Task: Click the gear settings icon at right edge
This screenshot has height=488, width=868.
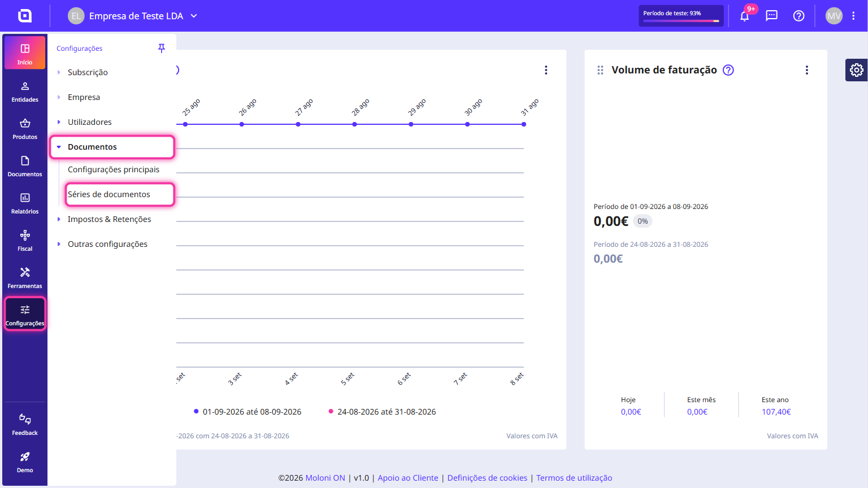Action: pyautogui.click(x=857, y=70)
